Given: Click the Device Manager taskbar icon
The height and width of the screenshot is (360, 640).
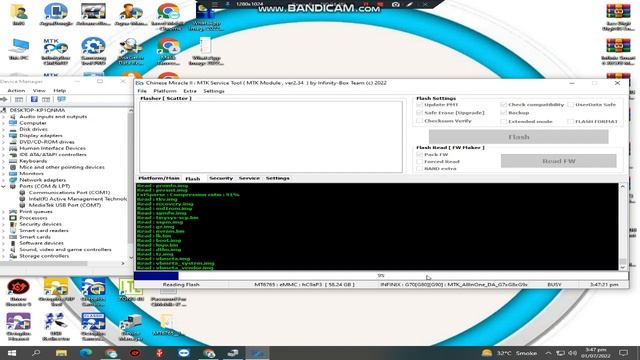Looking at the screenshot, I should [233, 353].
